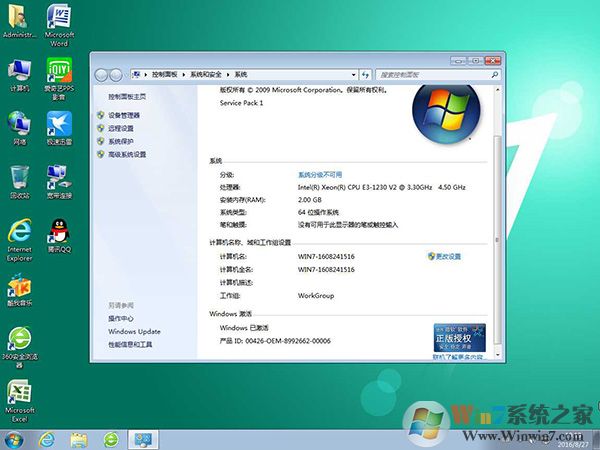Viewport: 600px width, 450px height.
Task: Click the Windows Start orb
Action: (x=14, y=439)
